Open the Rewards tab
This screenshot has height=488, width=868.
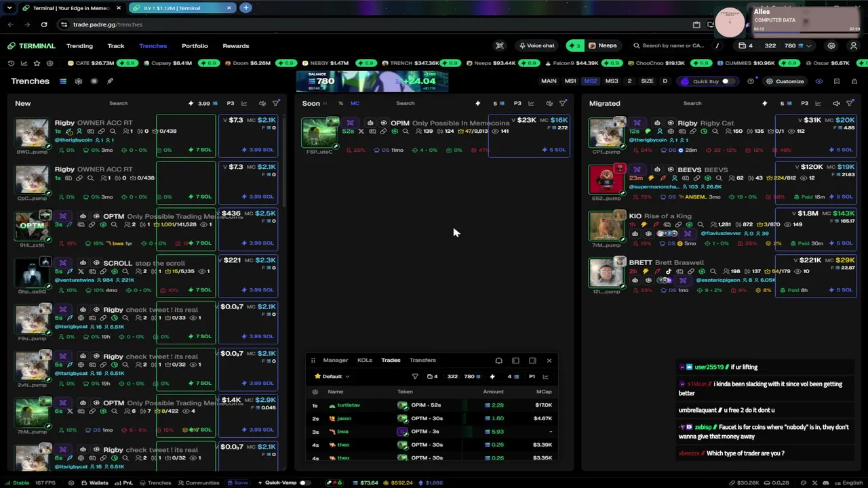coord(236,45)
